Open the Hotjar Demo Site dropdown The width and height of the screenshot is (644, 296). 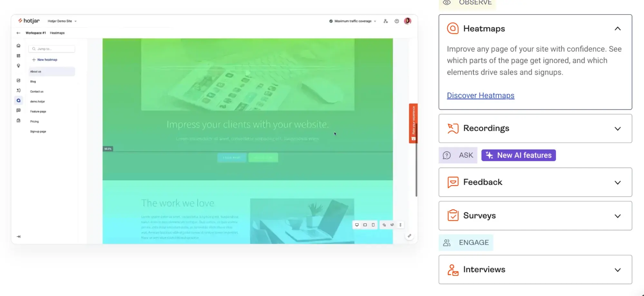click(62, 21)
